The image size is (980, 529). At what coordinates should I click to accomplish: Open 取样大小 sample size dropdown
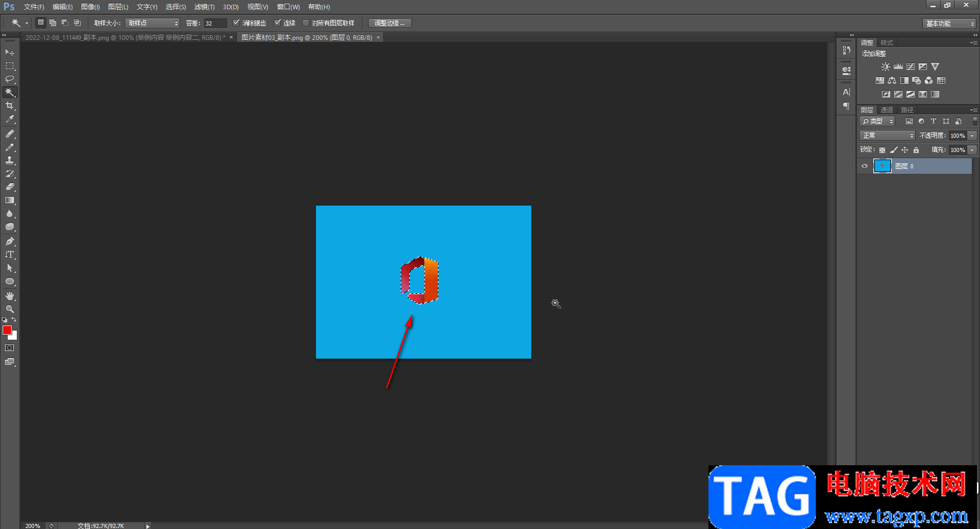tap(152, 23)
